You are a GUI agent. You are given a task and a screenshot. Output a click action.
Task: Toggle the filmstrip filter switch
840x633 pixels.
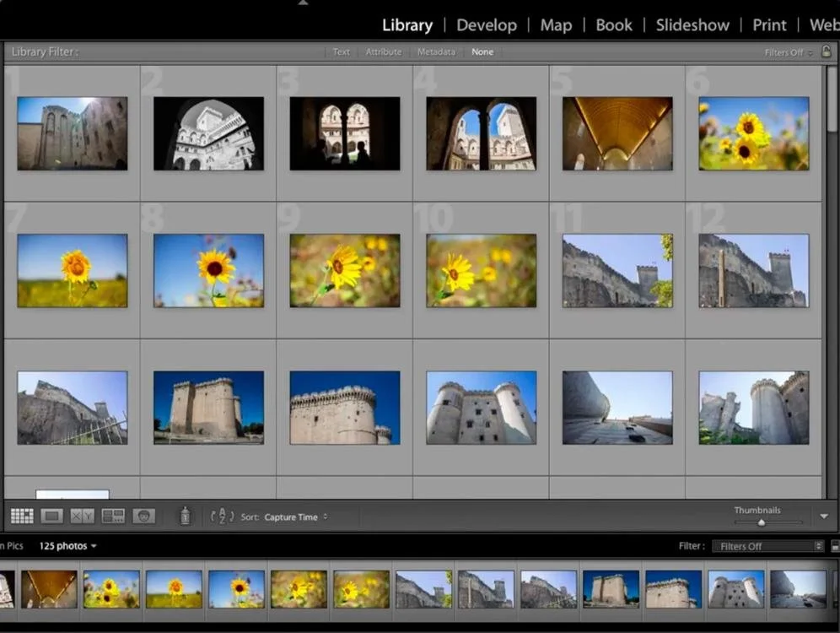835,546
